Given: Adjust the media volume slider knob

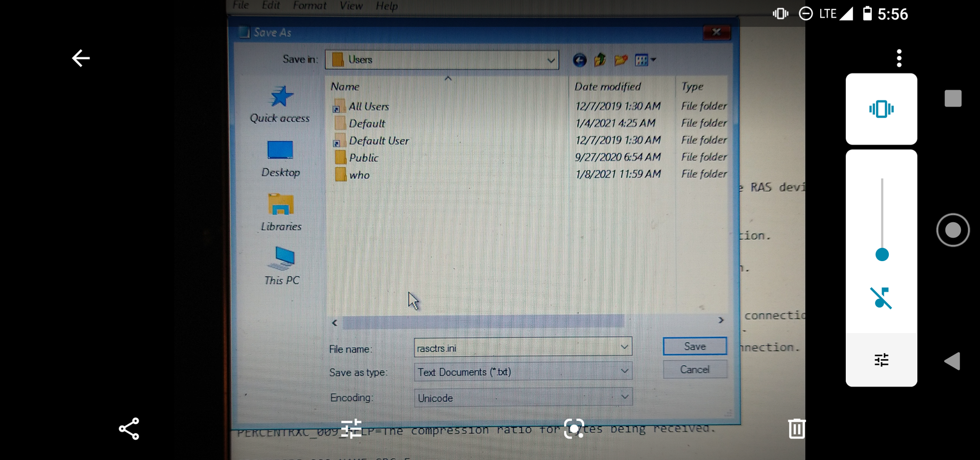Looking at the screenshot, I should pos(882,255).
